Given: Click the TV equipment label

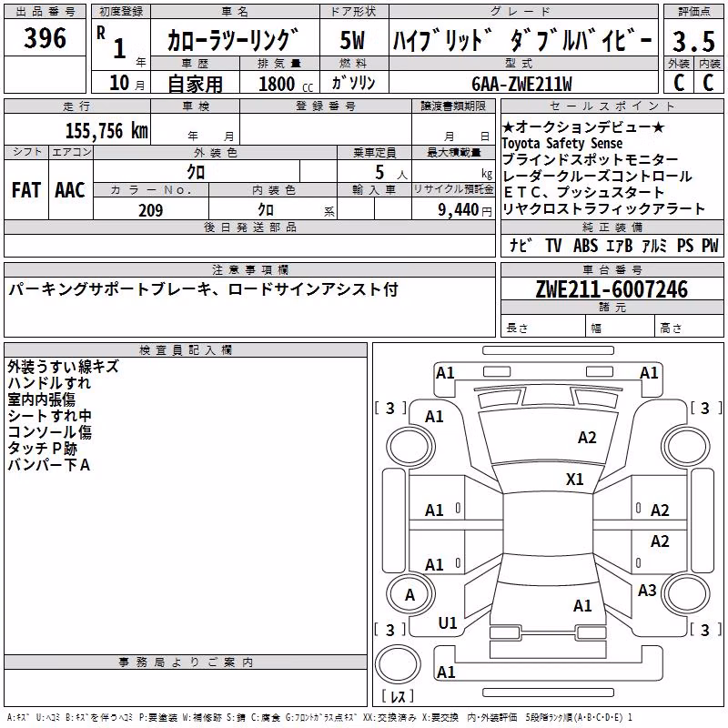Looking at the screenshot, I should [x=553, y=245].
